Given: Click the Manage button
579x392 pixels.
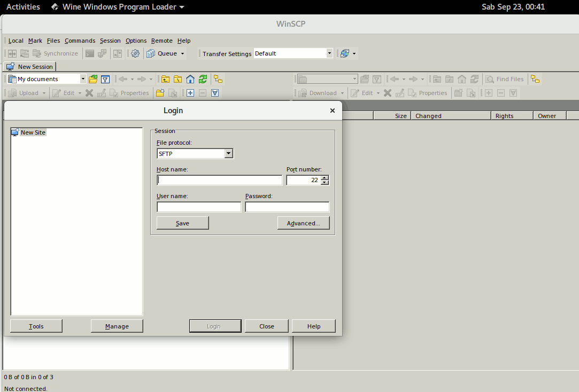Looking at the screenshot, I should 117,326.
